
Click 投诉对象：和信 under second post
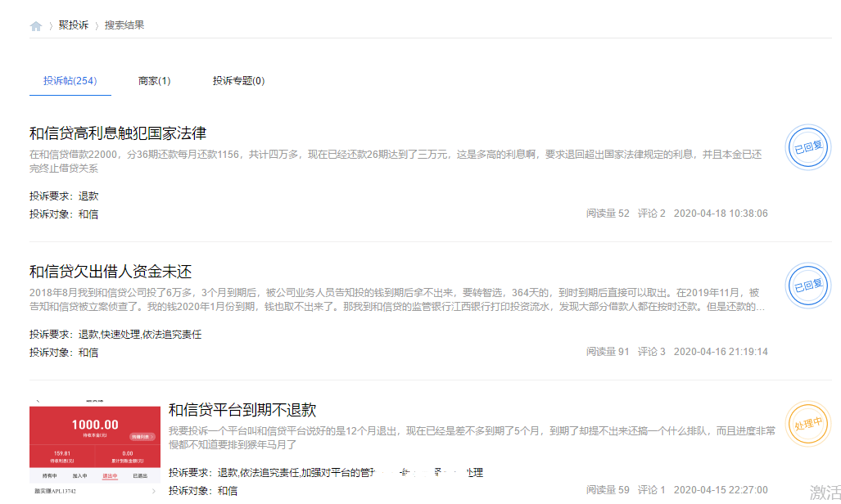tap(64, 353)
